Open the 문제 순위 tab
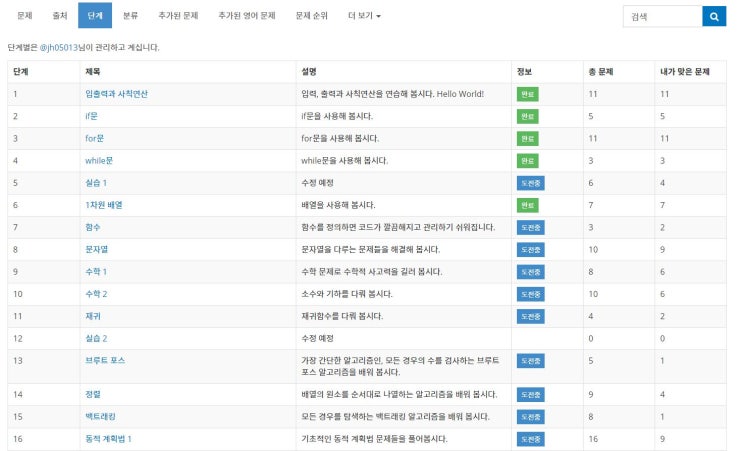 (311, 16)
